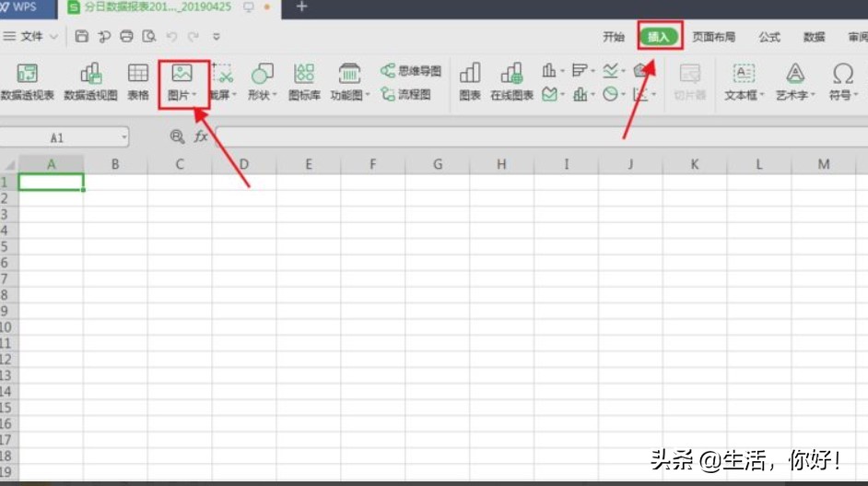Click the combo chart icon beside area chart
This screenshot has height=486, width=868.
(x=580, y=94)
